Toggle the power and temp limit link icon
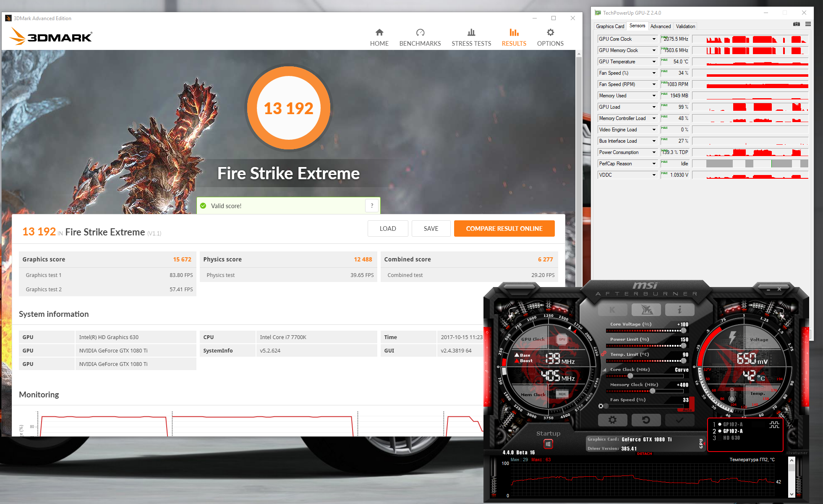 point(604,353)
